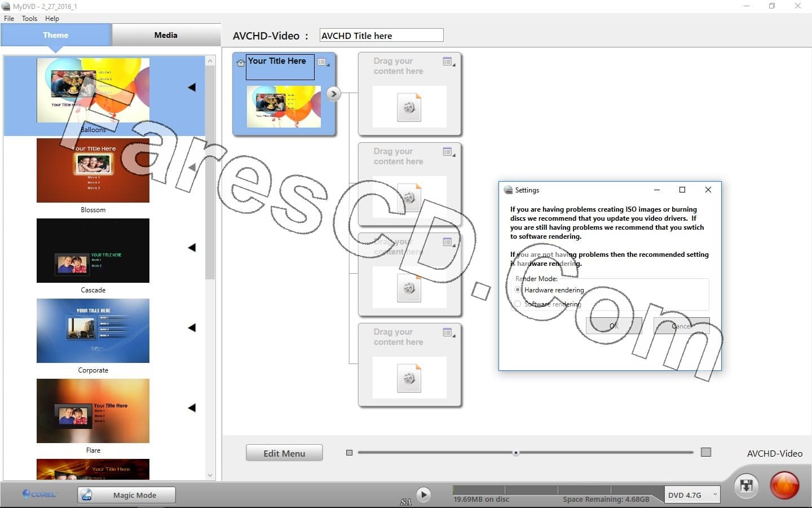This screenshot has height=508, width=812.
Task: Open the list icon on Your Title Here card
Action: coord(322,62)
